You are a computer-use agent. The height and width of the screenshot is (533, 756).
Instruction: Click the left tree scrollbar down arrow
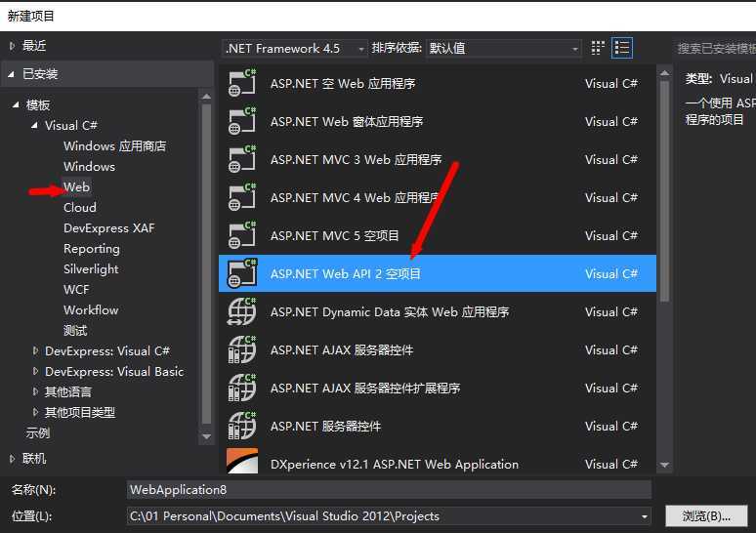206,436
